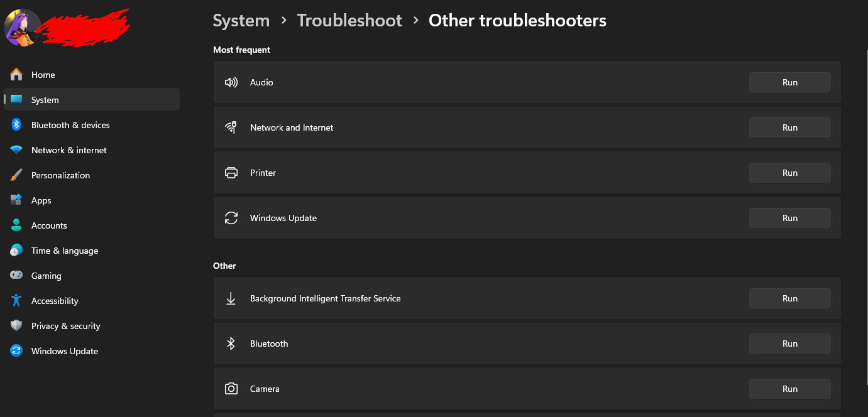The width and height of the screenshot is (868, 417).
Task: Click the Printer icon in list
Action: [231, 173]
